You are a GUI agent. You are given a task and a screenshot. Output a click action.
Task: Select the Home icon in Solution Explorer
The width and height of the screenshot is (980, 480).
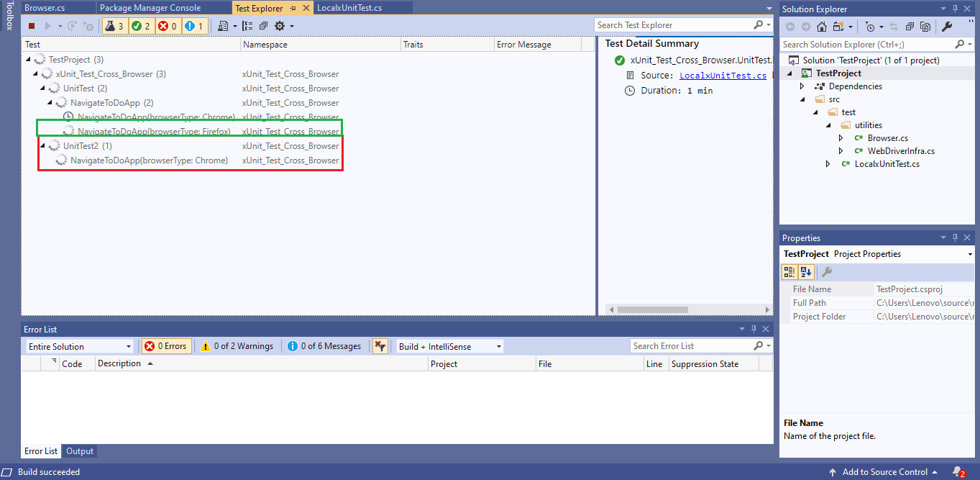(822, 26)
